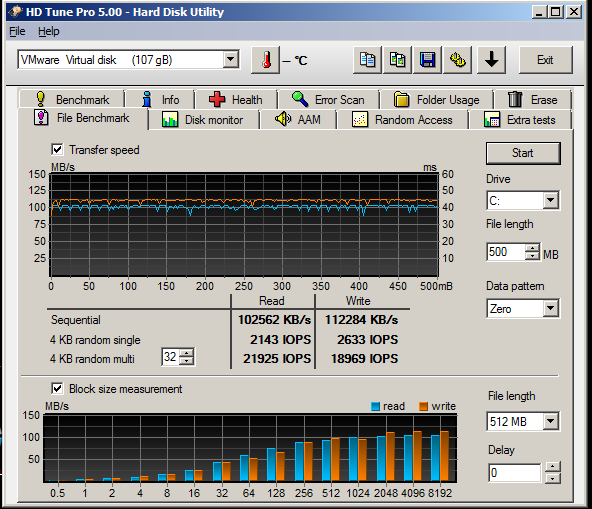Click the File length 500 input field
Image resolution: width=592 pixels, height=509 pixels.
(x=506, y=252)
